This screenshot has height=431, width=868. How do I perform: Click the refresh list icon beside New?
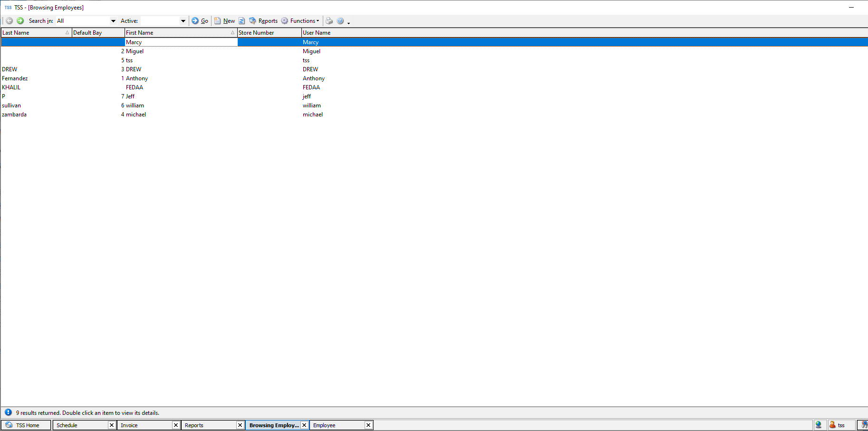[x=241, y=21]
